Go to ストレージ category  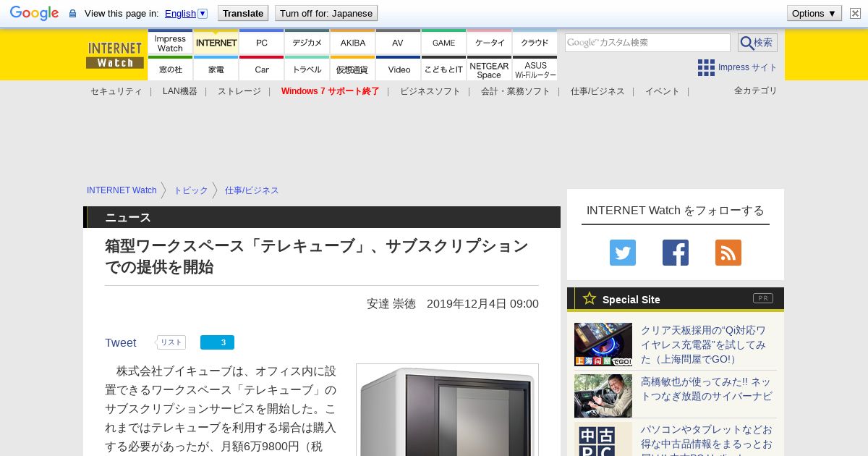(x=239, y=91)
